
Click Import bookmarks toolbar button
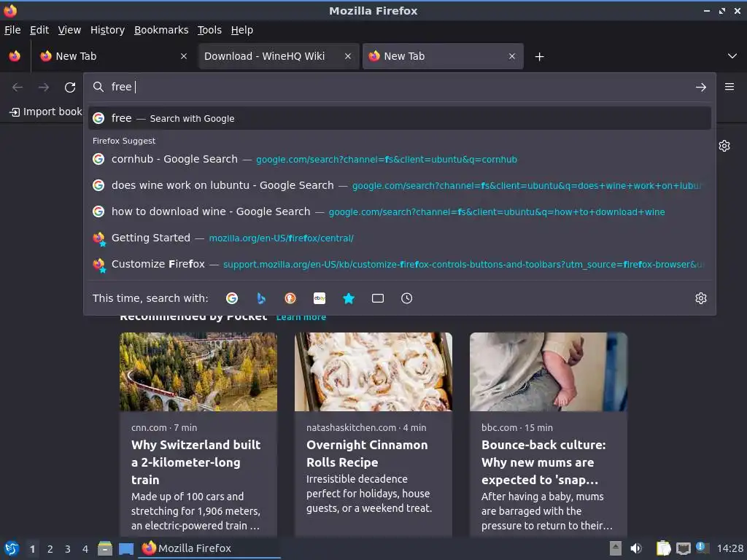pos(45,112)
